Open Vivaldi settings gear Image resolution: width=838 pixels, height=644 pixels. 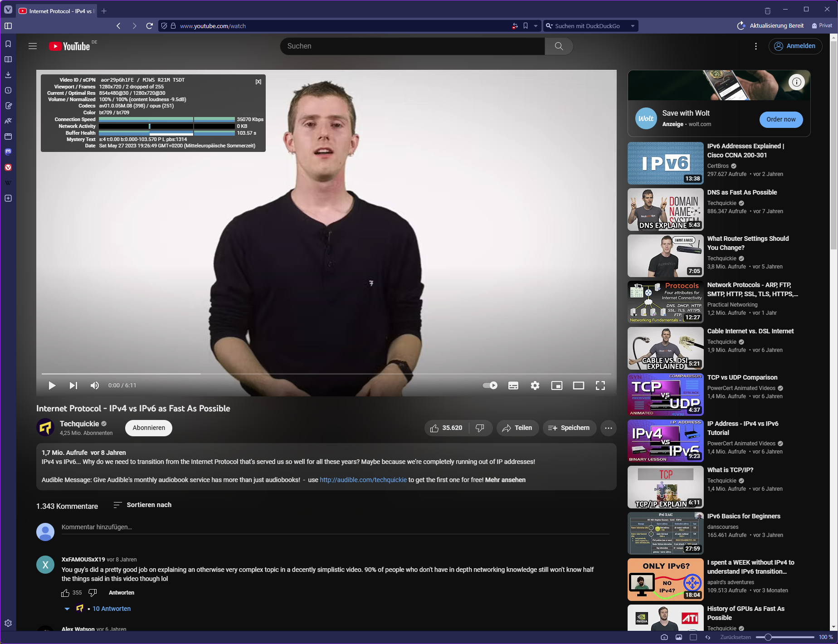click(8, 624)
